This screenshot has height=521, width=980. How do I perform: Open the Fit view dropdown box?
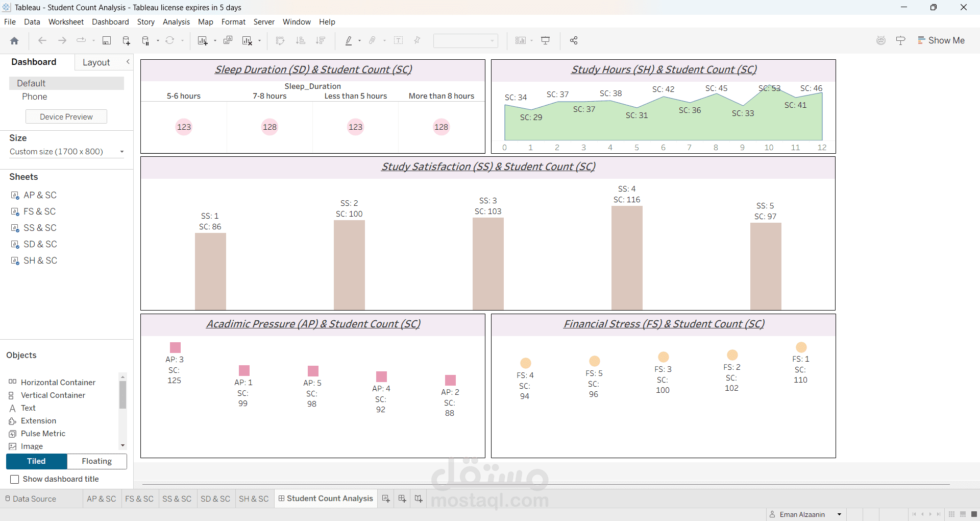[465, 41]
